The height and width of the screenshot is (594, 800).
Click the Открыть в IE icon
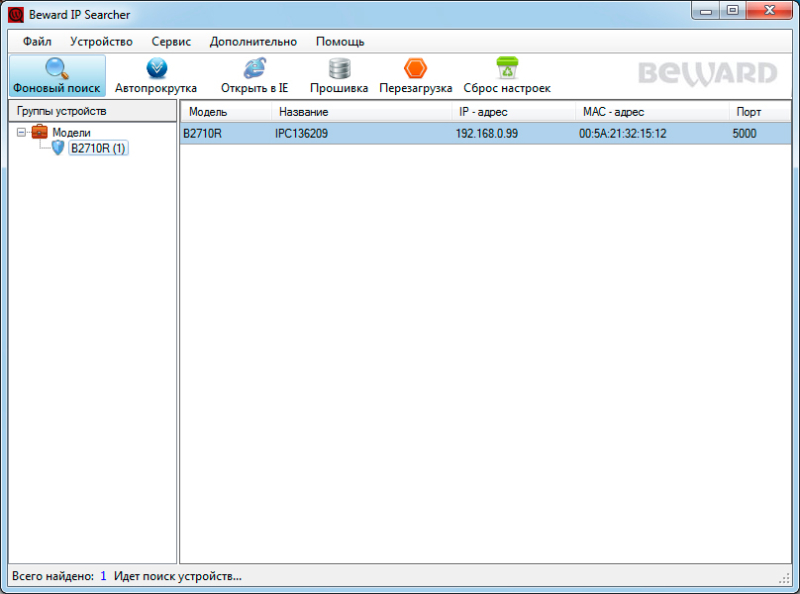(x=255, y=68)
